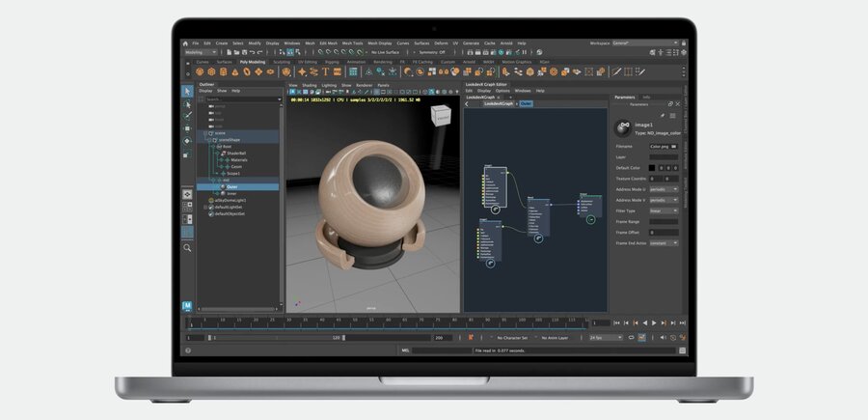Create a polygon sphere from the shelf

click(x=200, y=72)
